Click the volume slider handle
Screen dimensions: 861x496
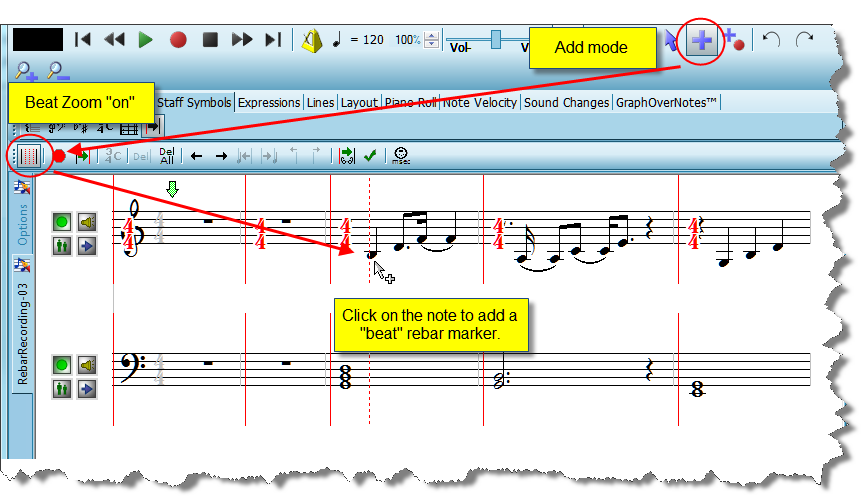click(495, 39)
